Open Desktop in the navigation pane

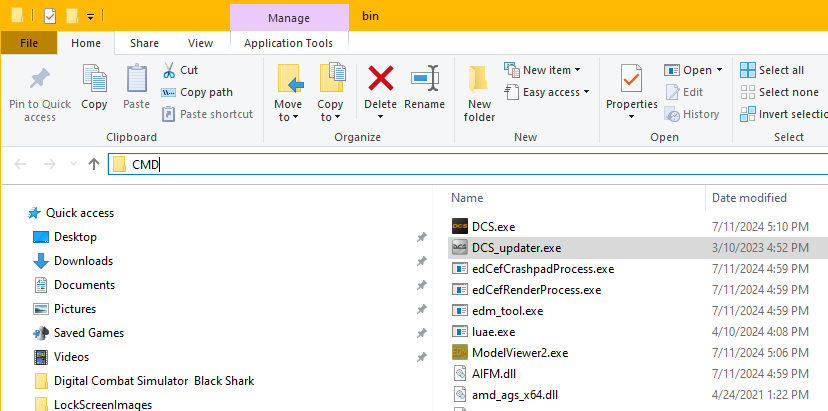(64, 237)
